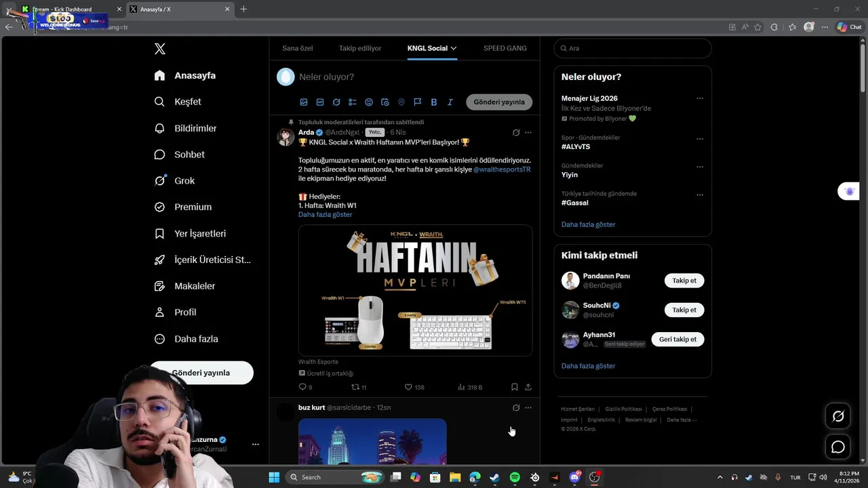The height and width of the screenshot is (488, 868).
Task: Open more options on buz kurt's post
Action: [x=528, y=408]
